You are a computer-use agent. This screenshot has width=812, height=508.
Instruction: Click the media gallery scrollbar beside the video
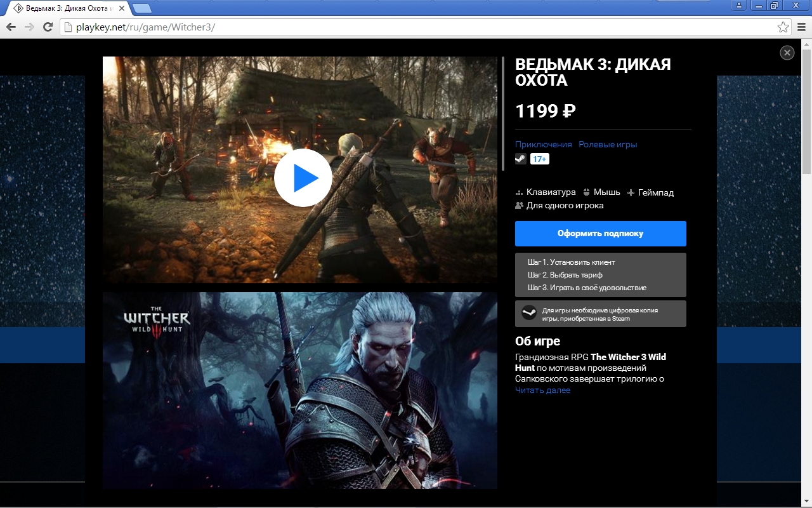click(503, 114)
